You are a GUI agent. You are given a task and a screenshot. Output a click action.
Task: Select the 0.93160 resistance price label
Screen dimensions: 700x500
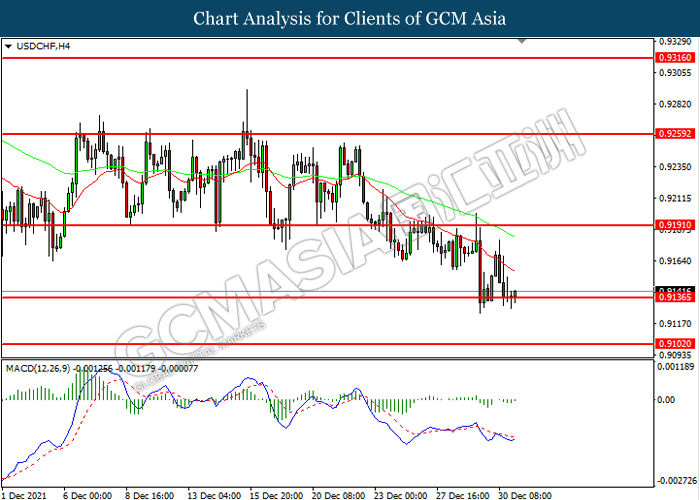675,58
